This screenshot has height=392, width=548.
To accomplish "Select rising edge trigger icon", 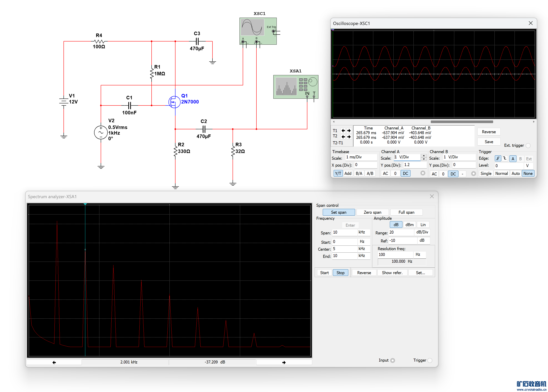I will click(x=498, y=159).
